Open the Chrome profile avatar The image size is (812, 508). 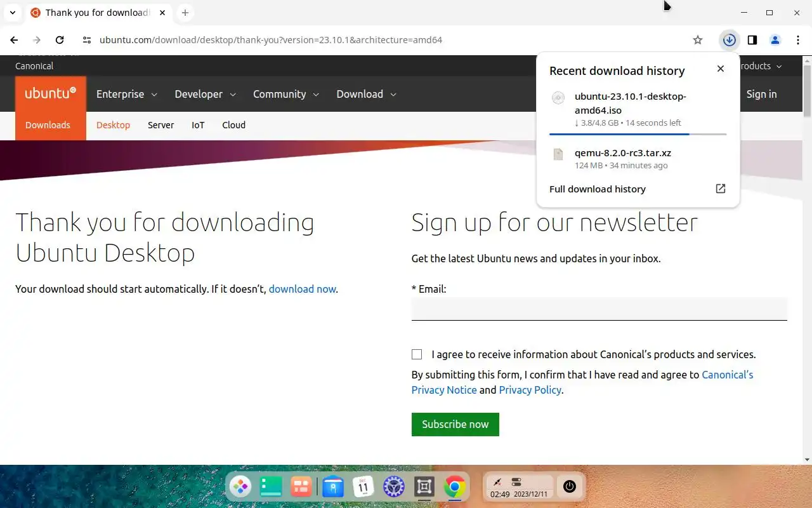coord(775,40)
